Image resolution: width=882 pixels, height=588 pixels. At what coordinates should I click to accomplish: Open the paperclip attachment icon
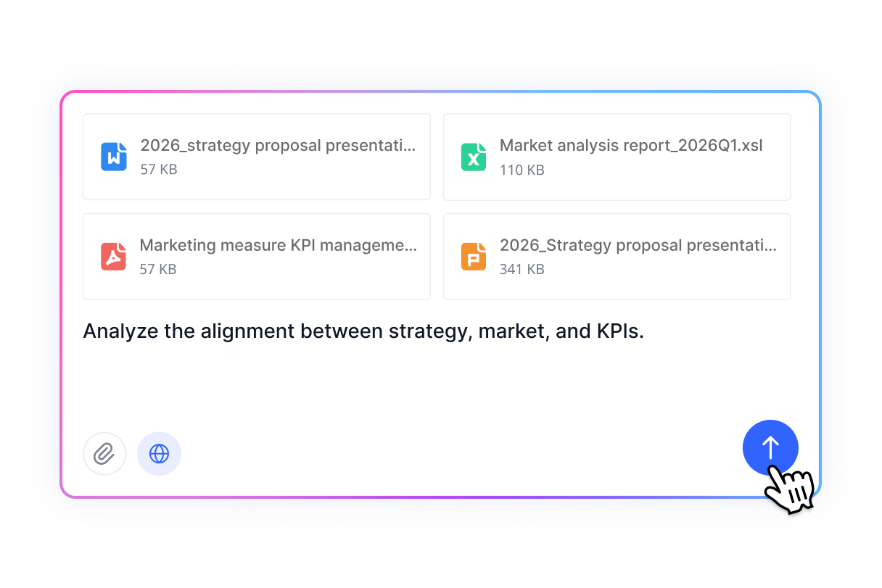pos(104,453)
